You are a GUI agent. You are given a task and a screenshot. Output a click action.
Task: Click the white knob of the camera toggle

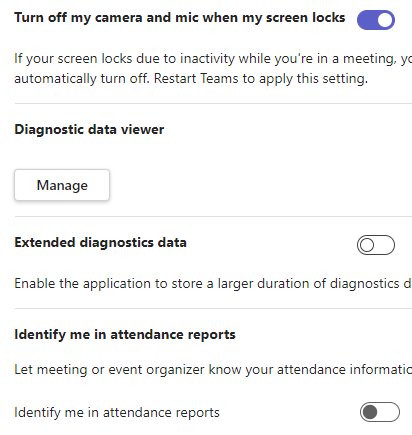click(385, 20)
